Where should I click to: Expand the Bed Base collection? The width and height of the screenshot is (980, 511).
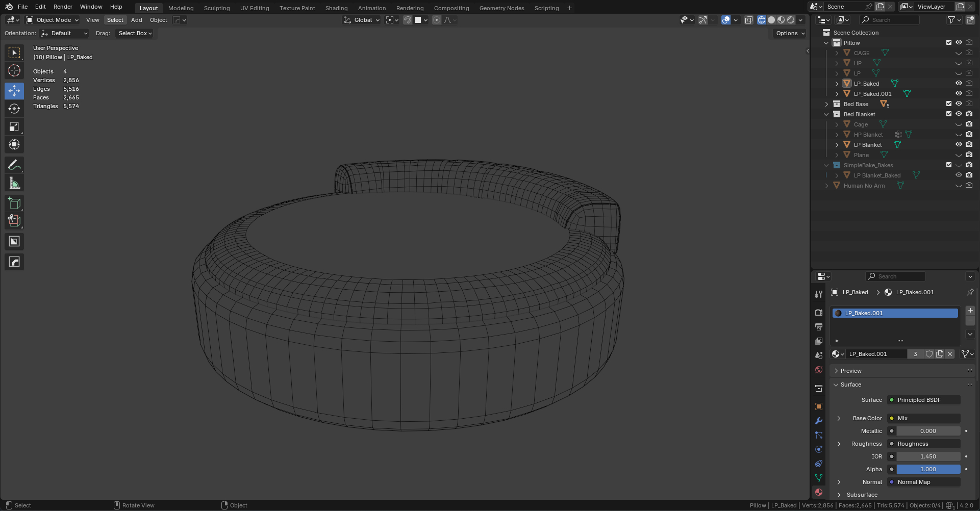point(826,104)
